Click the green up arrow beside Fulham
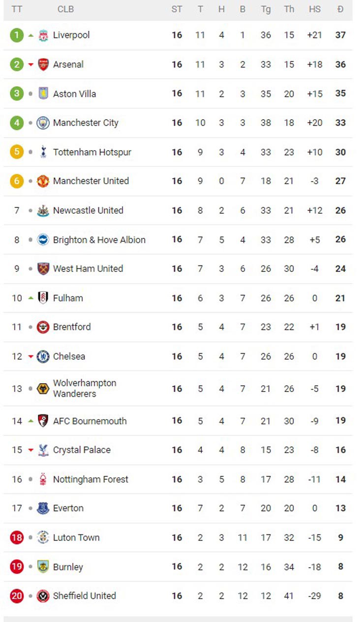Screen dimensions: 364x622 31,298
